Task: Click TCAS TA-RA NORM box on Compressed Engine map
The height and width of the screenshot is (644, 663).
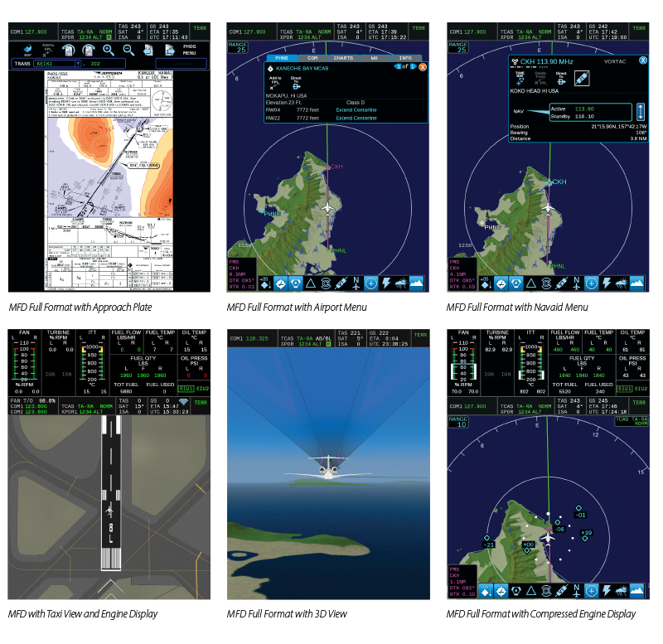Action: point(632,421)
